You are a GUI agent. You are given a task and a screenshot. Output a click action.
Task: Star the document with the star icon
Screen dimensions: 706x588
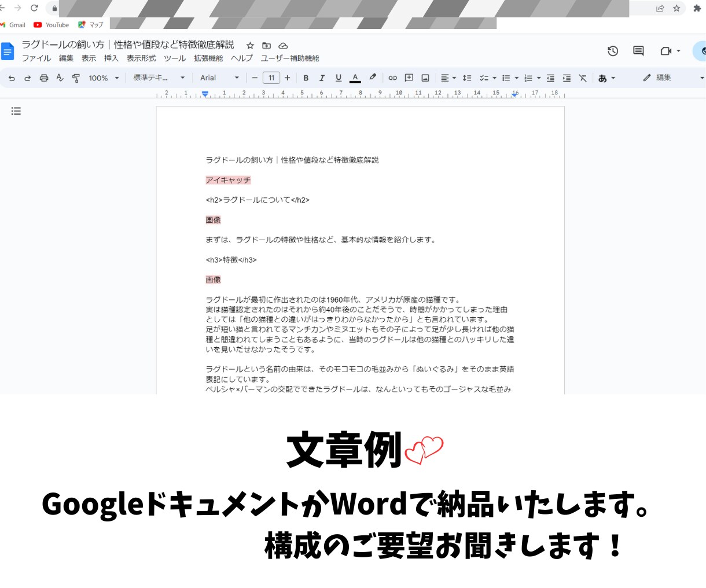(x=250, y=46)
